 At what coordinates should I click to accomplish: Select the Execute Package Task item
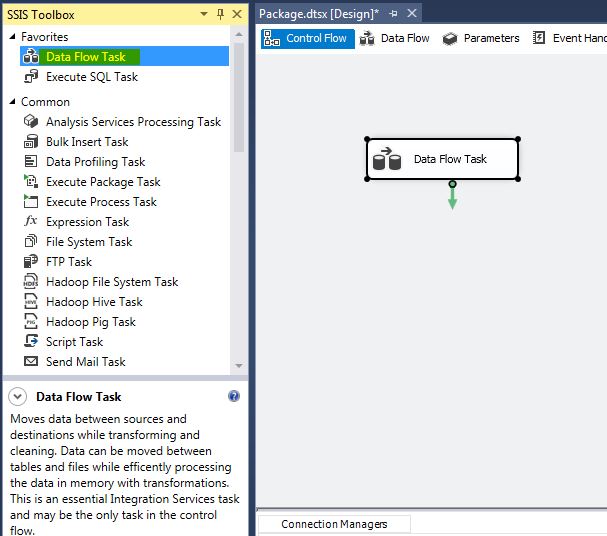(124, 182)
